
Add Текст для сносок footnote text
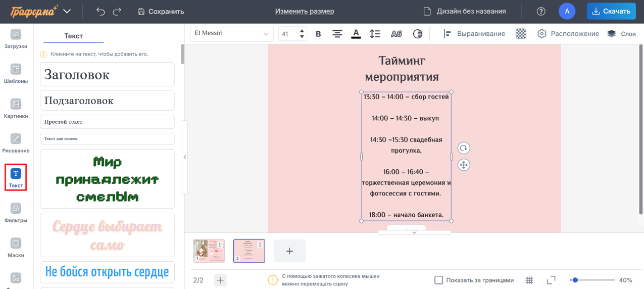click(107, 138)
